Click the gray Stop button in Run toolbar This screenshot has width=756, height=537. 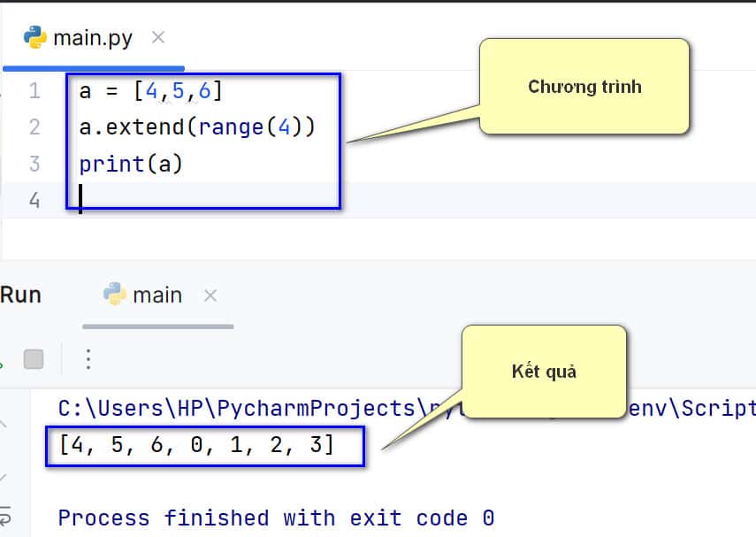[x=34, y=359]
